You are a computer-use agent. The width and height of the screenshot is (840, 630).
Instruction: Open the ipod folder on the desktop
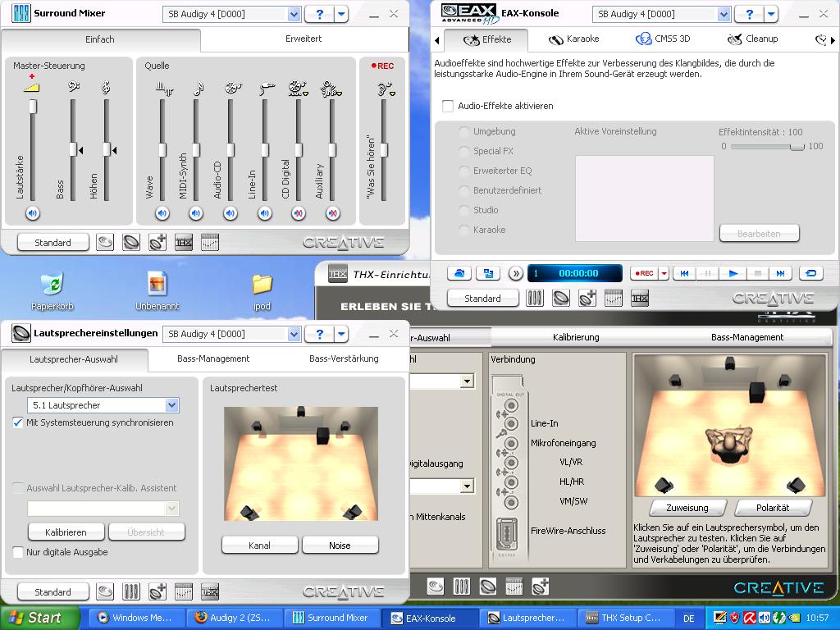click(x=262, y=291)
